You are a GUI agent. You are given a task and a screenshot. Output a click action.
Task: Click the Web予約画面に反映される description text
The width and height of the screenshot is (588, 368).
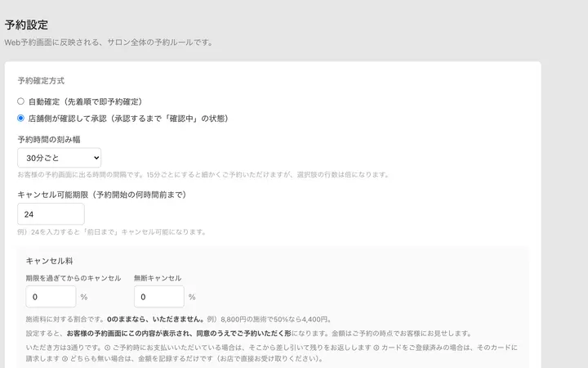pyautogui.click(x=109, y=43)
